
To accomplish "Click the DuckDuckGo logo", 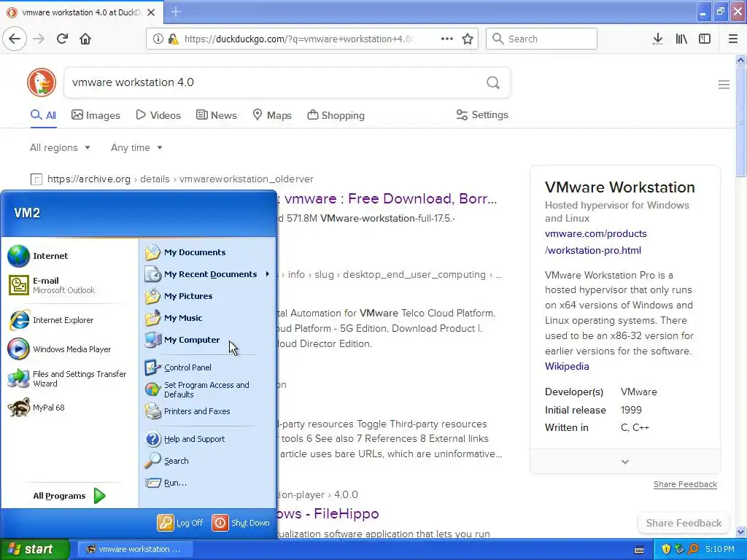I will pos(42,82).
